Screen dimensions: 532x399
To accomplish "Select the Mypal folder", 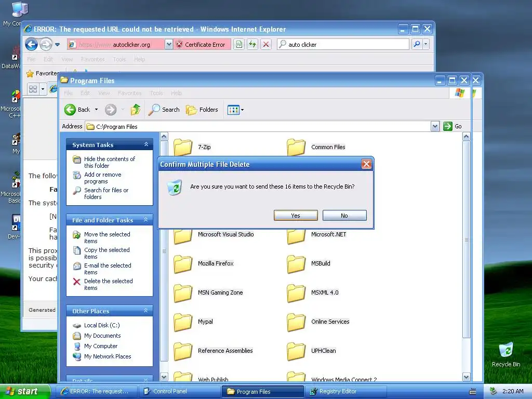I will point(183,322).
